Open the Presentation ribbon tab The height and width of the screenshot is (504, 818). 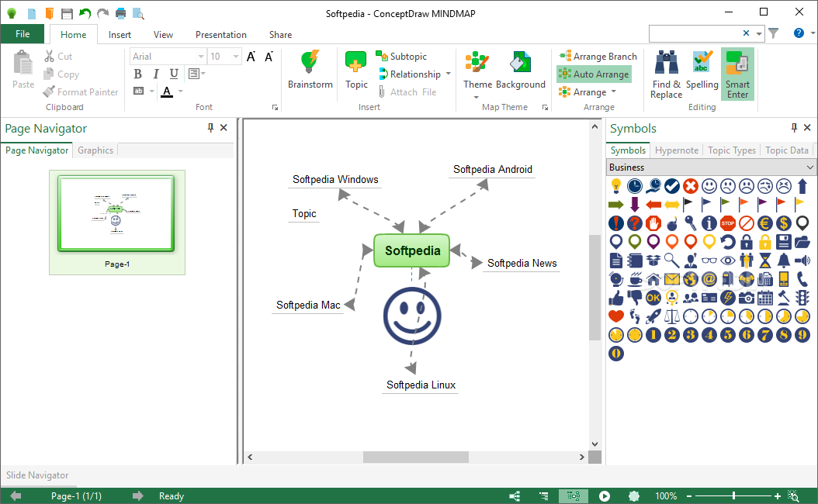coord(220,34)
